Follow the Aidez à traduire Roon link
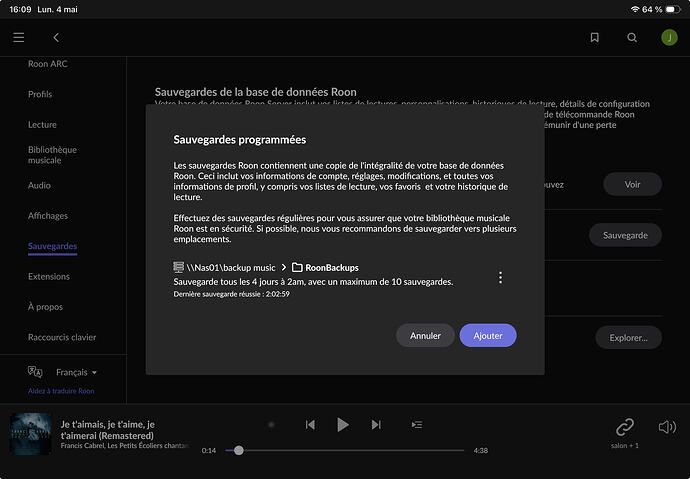 (61, 391)
